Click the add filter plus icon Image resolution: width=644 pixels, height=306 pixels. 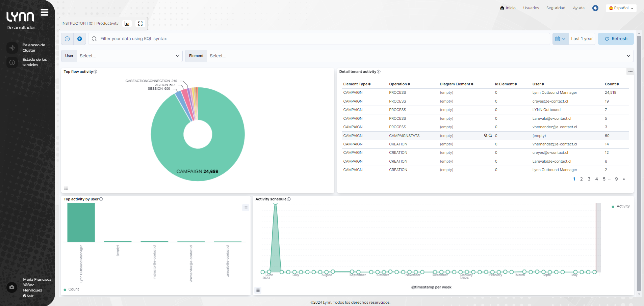click(x=80, y=39)
